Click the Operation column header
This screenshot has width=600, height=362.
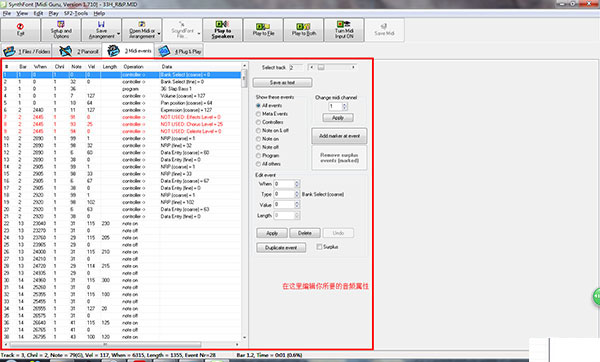point(140,67)
